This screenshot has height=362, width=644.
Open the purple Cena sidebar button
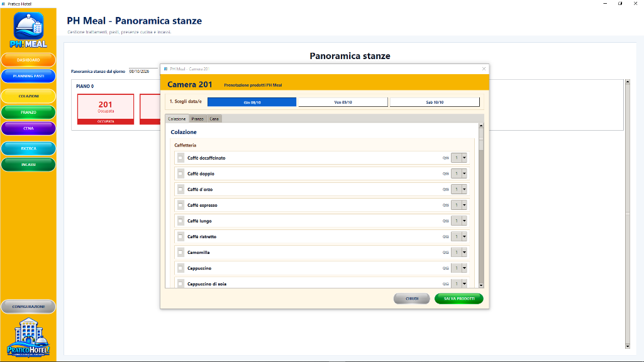coord(28,128)
